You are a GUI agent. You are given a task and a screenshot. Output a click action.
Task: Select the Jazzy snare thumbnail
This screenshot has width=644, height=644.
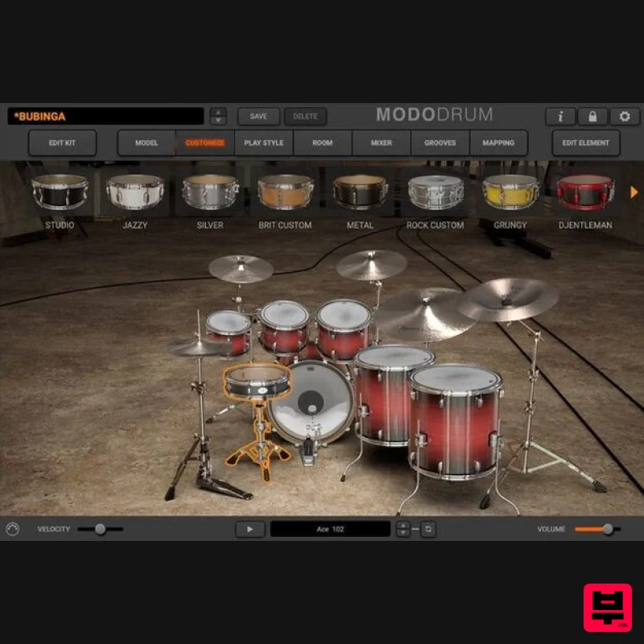click(x=135, y=192)
